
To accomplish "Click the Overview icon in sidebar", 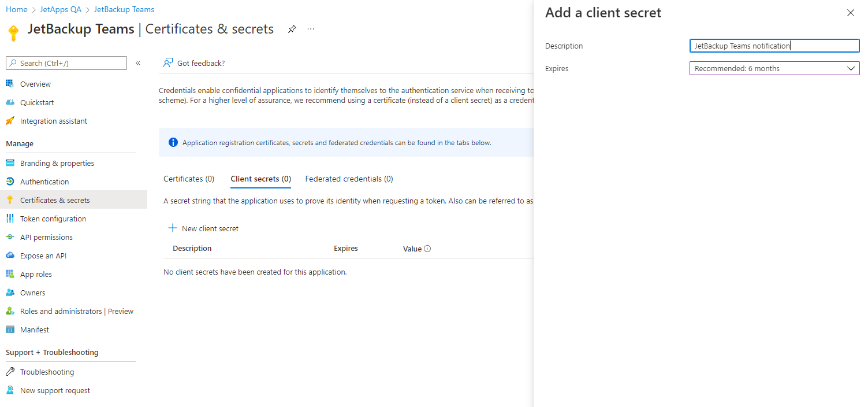I will click(x=10, y=84).
